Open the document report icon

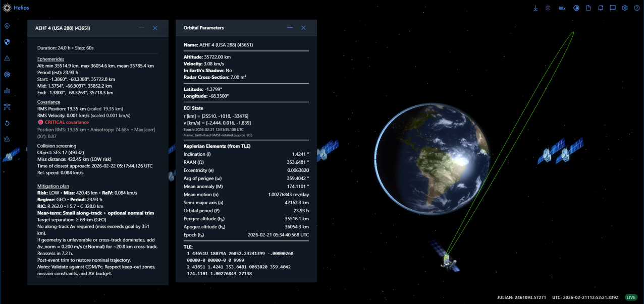click(x=588, y=8)
